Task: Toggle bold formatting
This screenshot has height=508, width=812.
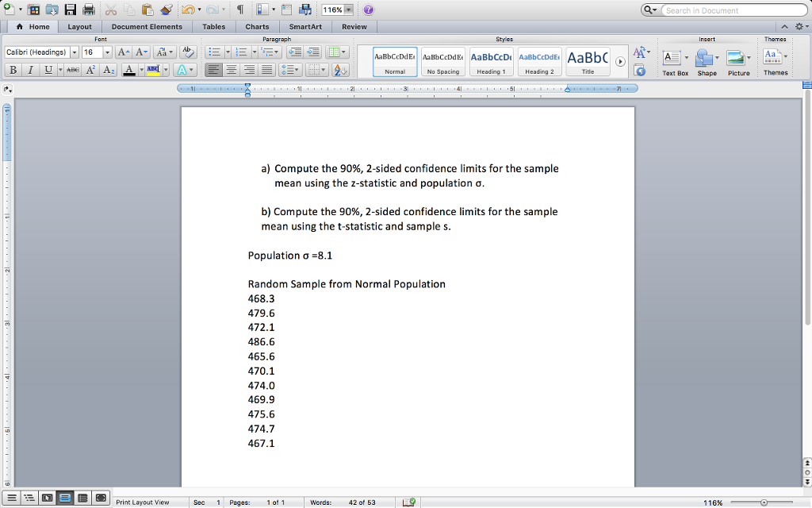Action: click(13, 69)
